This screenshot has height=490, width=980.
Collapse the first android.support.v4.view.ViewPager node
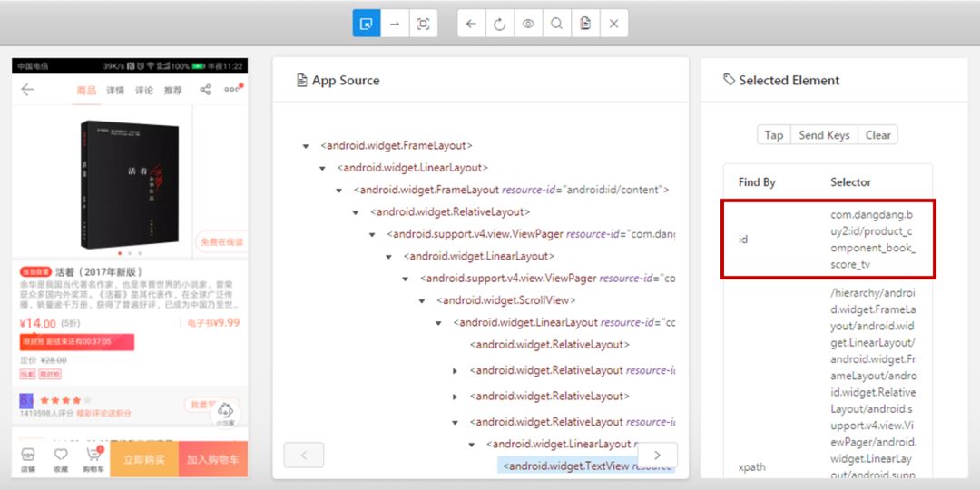tap(372, 234)
